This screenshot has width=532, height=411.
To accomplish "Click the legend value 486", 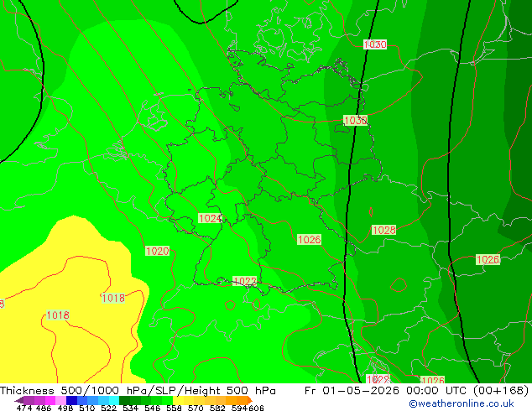I will coord(44,408).
